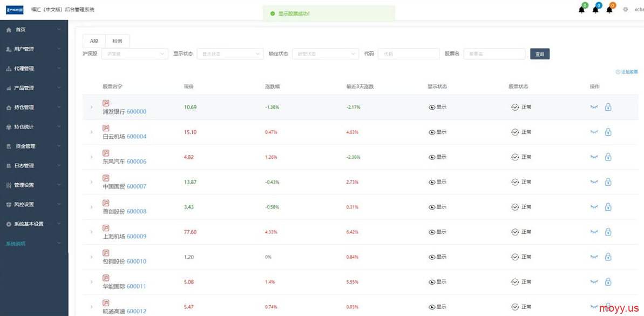Image resolution: width=644 pixels, height=316 pixels.
Task: Hide 包钢股份 using closed-eye action icon
Action: point(594,257)
